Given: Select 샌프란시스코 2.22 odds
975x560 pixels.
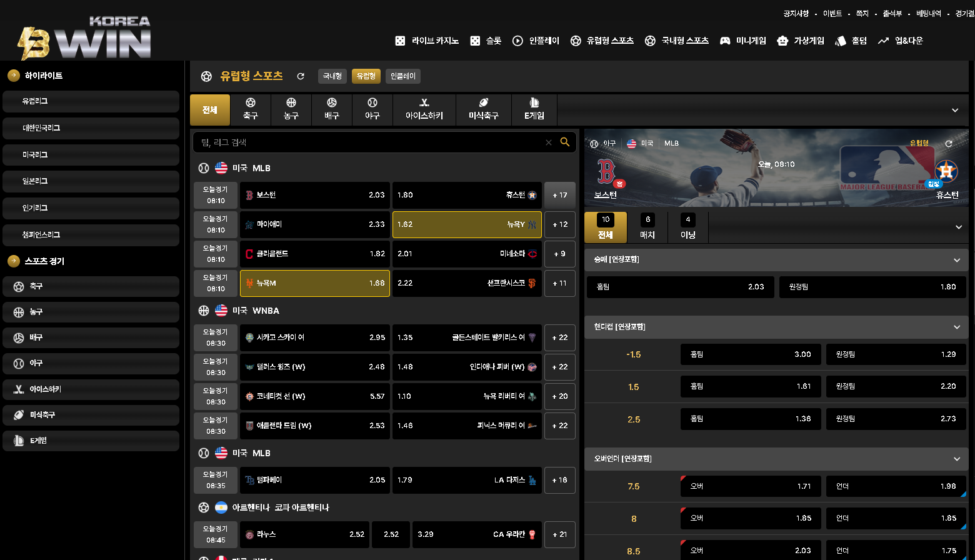Looking at the screenshot, I should tap(467, 283).
